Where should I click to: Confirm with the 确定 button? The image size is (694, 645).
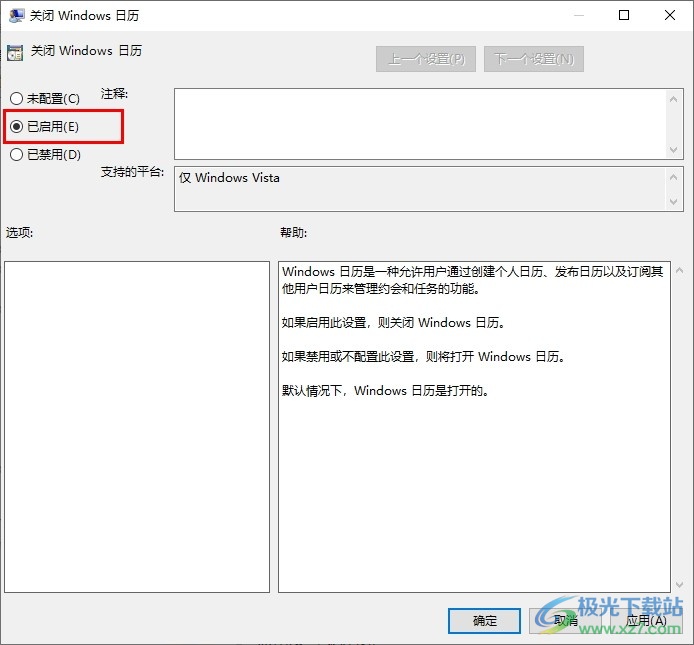[x=484, y=621]
